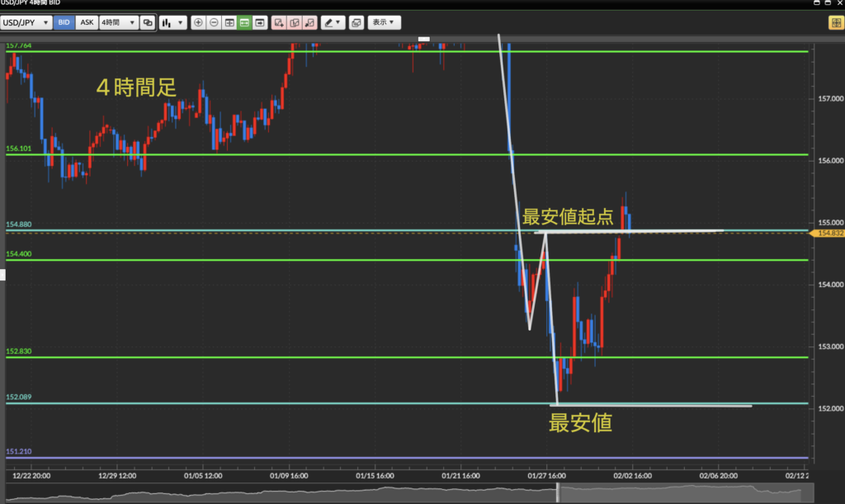Image resolution: width=845 pixels, height=504 pixels.
Task: Click the 154.832 current price tag
Action: [829, 234]
